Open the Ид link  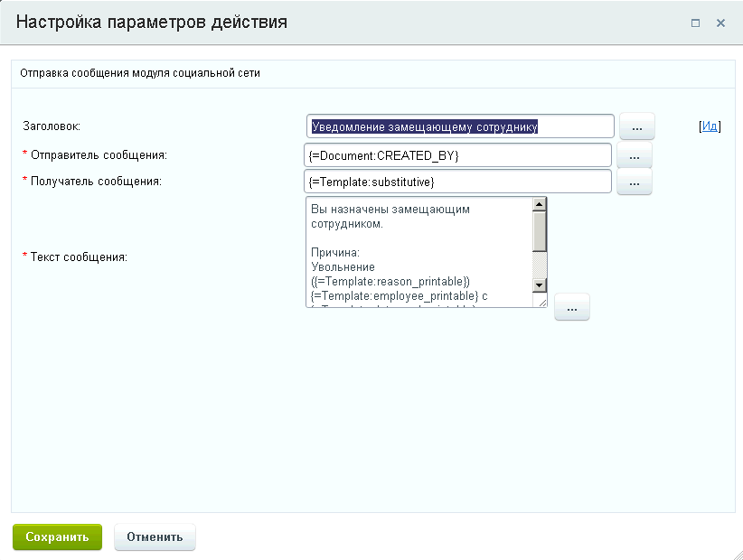point(710,126)
